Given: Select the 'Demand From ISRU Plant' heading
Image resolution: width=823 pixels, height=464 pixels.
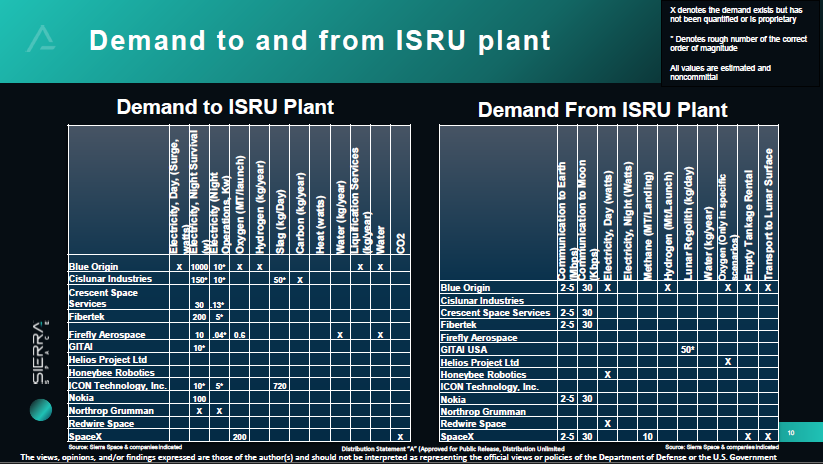Looking at the screenshot, I should coord(603,110).
